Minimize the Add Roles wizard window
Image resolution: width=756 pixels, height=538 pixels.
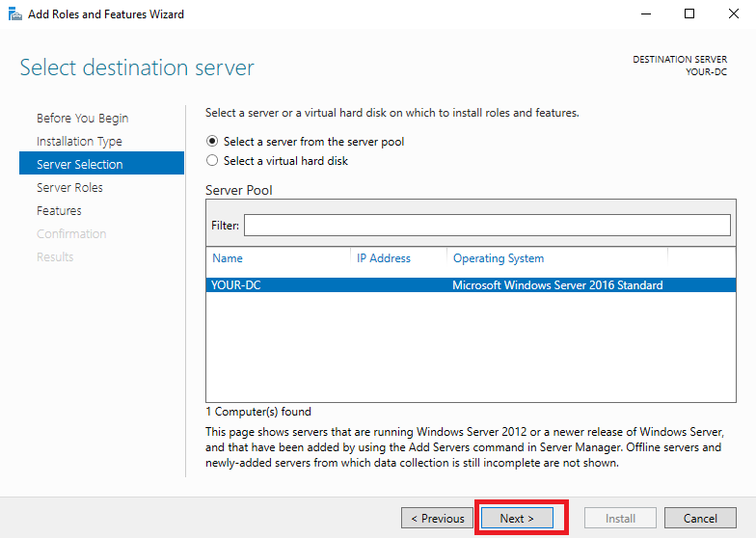coord(646,13)
